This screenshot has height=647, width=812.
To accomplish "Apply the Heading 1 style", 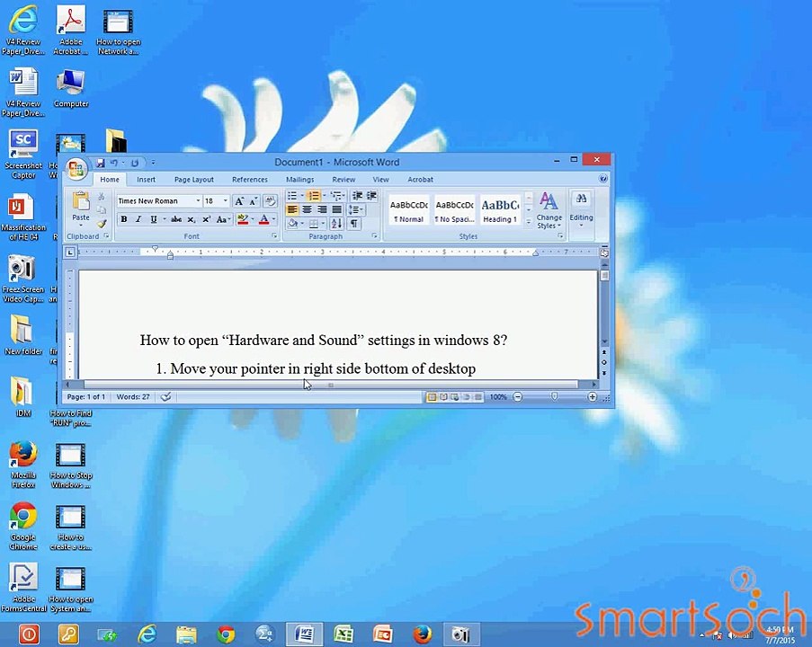I will point(500,210).
